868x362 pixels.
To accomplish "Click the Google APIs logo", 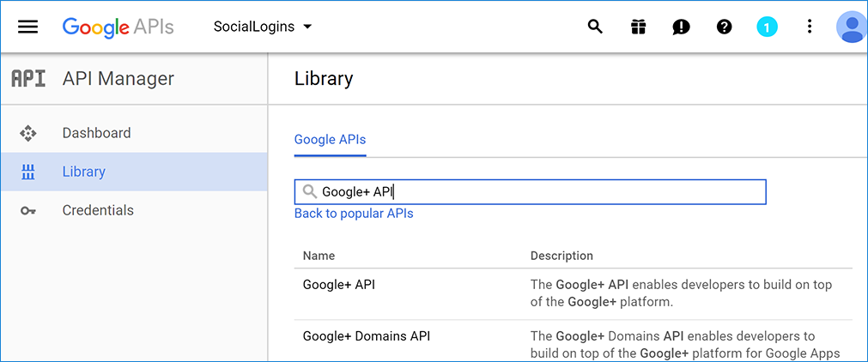I will 118,27.
